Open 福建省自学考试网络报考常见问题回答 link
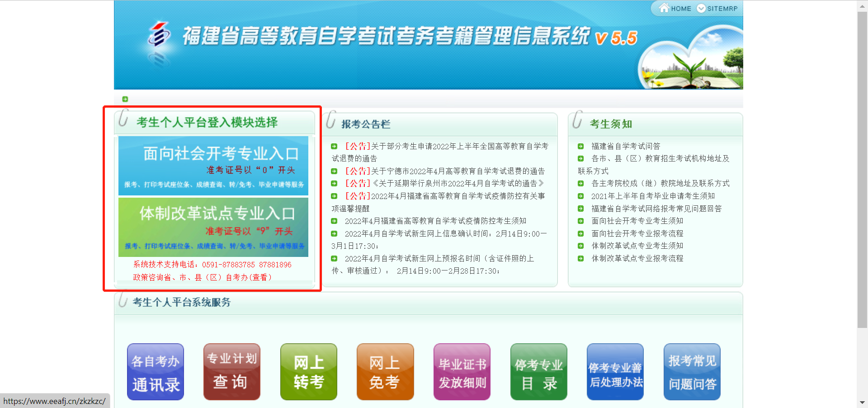Screen dimensions: 868x408 (656, 209)
